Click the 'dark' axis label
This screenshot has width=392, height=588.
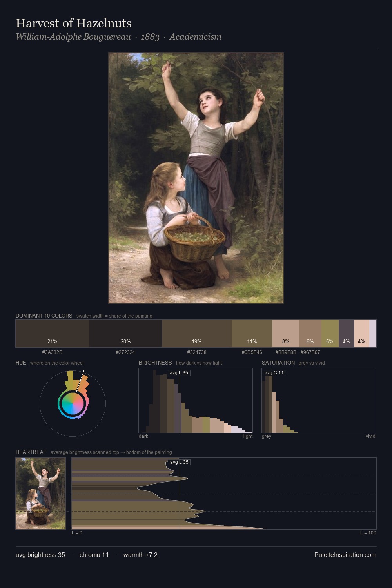click(x=143, y=436)
